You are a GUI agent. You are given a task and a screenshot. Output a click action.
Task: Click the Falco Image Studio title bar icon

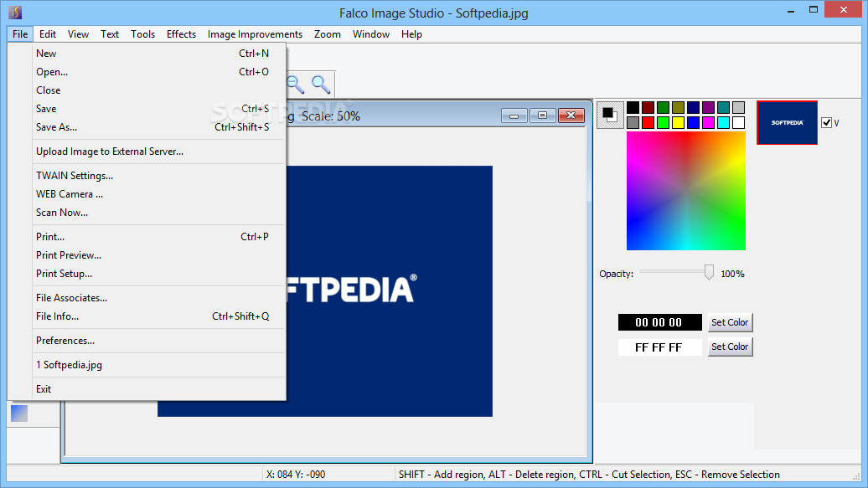click(15, 12)
